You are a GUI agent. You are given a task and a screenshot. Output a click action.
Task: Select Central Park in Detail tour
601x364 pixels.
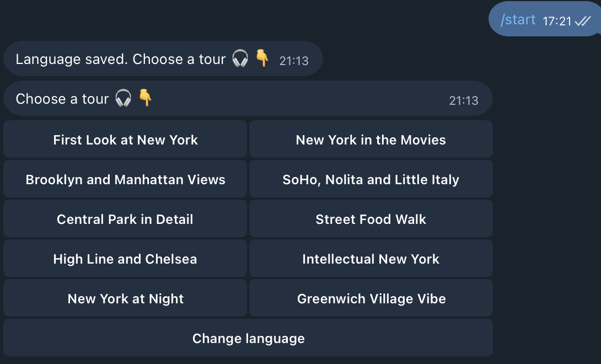(x=125, y=220)
